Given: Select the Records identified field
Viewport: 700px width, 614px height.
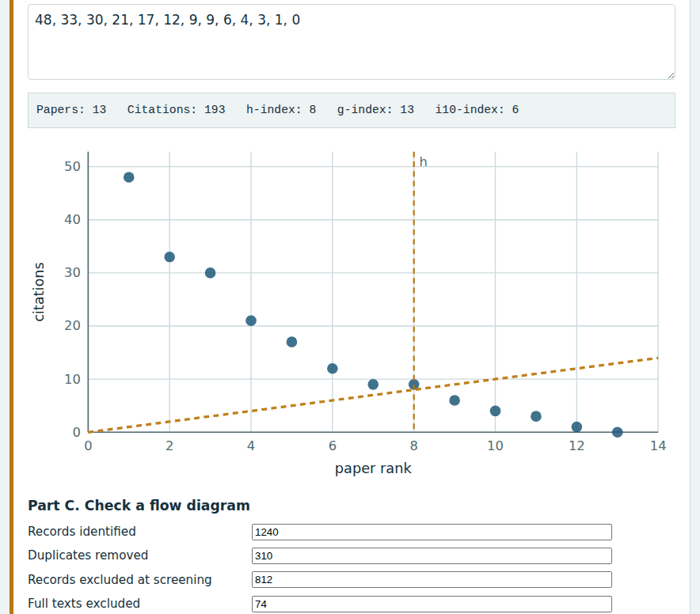Looking at the screenshot, I should tap(432, 532).
